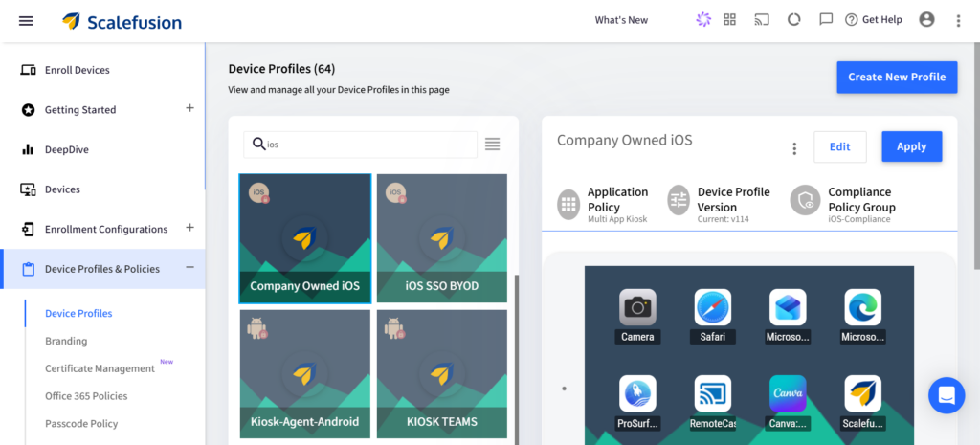Click the Camera app icon in preview
Image resolution: width=980 pixels, height=445 pixels.
click(637, 307)
